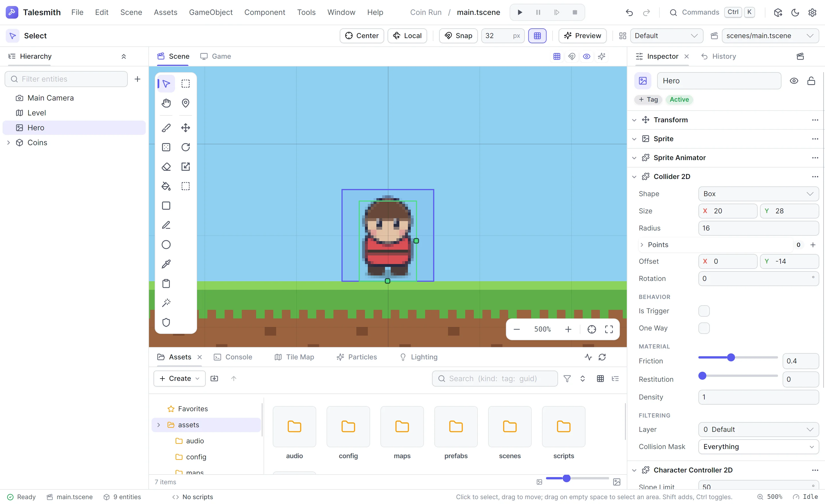825x504 pixels.
Task: Enable the Is Trigger checkbox
Action: tap(704, 311)
